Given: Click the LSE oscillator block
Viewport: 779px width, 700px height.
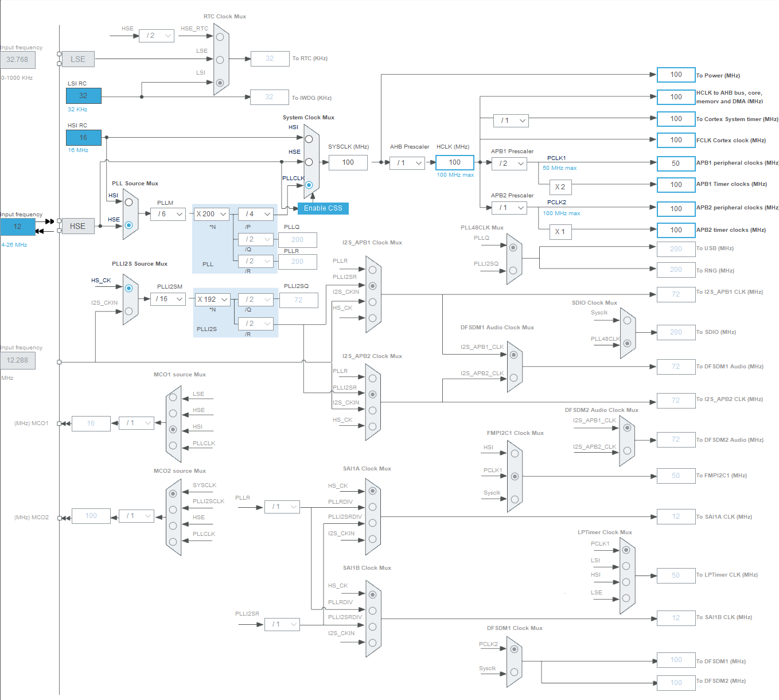Looking at the screenshot, I should tap(78, 59).
